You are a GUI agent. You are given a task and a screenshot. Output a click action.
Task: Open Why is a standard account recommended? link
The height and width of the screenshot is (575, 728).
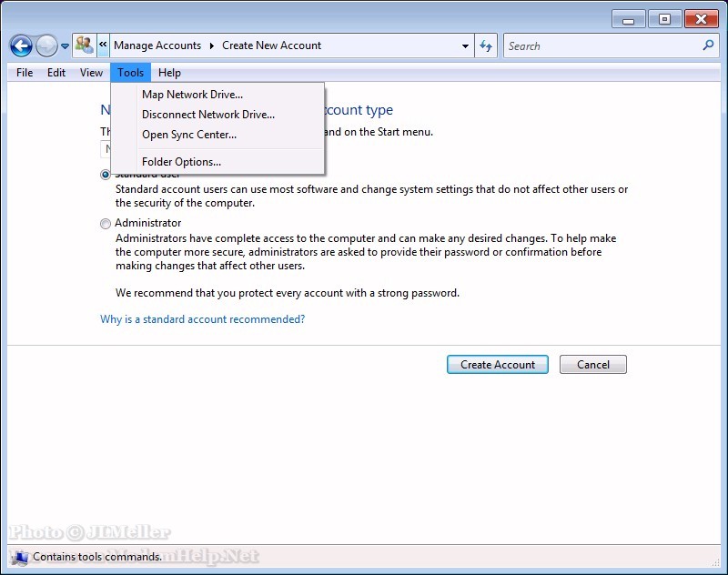coord(202,319)
